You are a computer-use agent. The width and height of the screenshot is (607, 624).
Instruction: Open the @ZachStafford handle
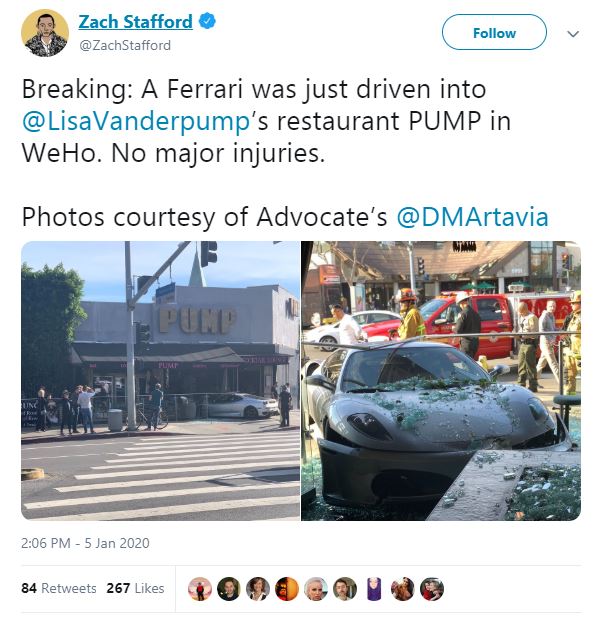[x=125, y=45]
